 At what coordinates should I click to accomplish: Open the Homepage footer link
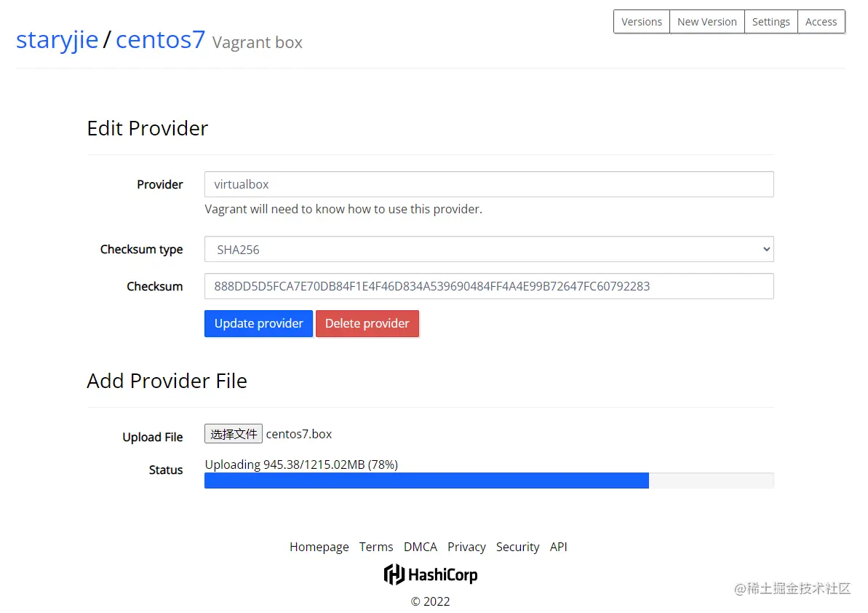click(x=319, y=547)
